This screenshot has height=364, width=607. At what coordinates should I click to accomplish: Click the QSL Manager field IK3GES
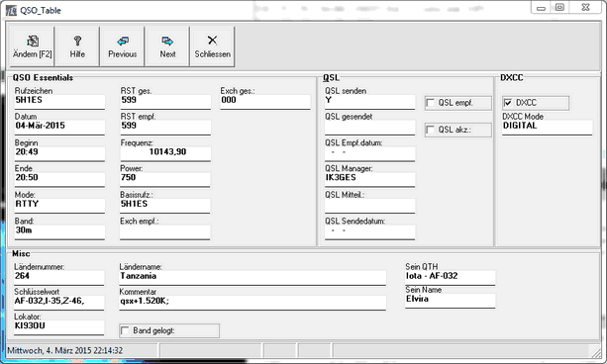coord(369,179)
